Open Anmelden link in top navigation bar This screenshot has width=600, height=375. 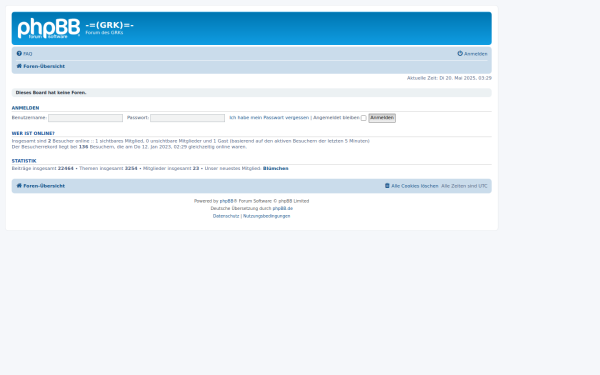point(476,54)
